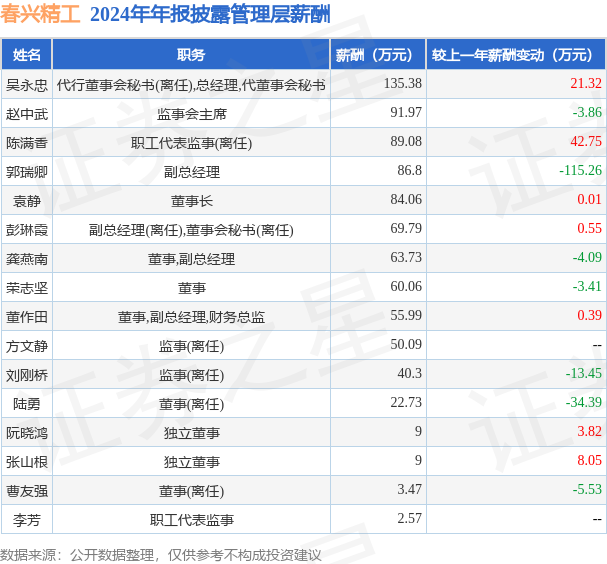Click position 董事,副总经理,财务总监

[191, 317]
